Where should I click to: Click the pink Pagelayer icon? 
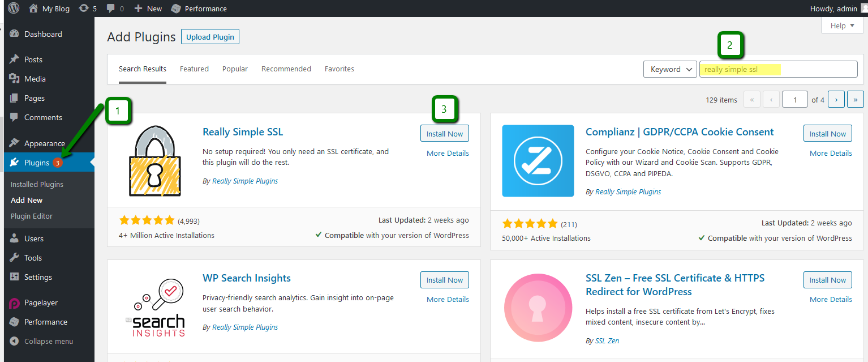(x=14, y=303)
